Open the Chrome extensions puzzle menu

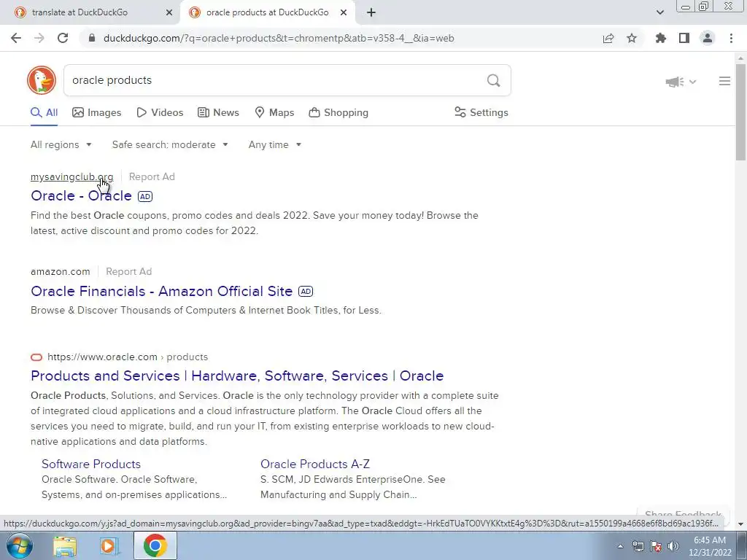tap(661, 38)
